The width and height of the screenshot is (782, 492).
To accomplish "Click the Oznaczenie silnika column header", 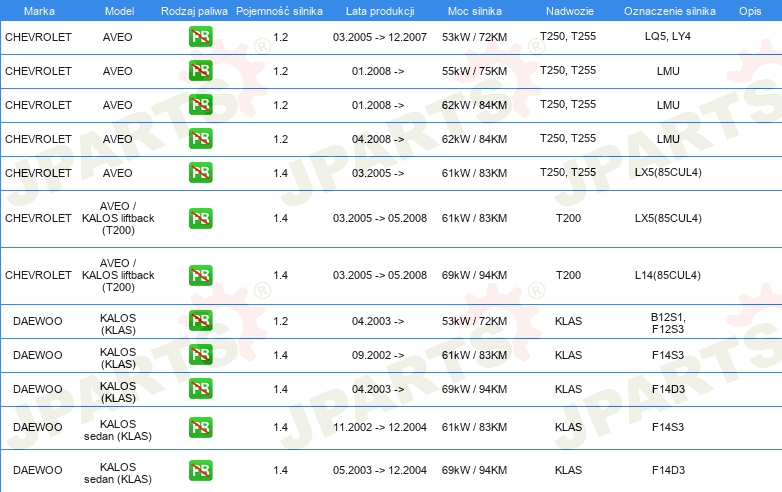I will point(668,10).
